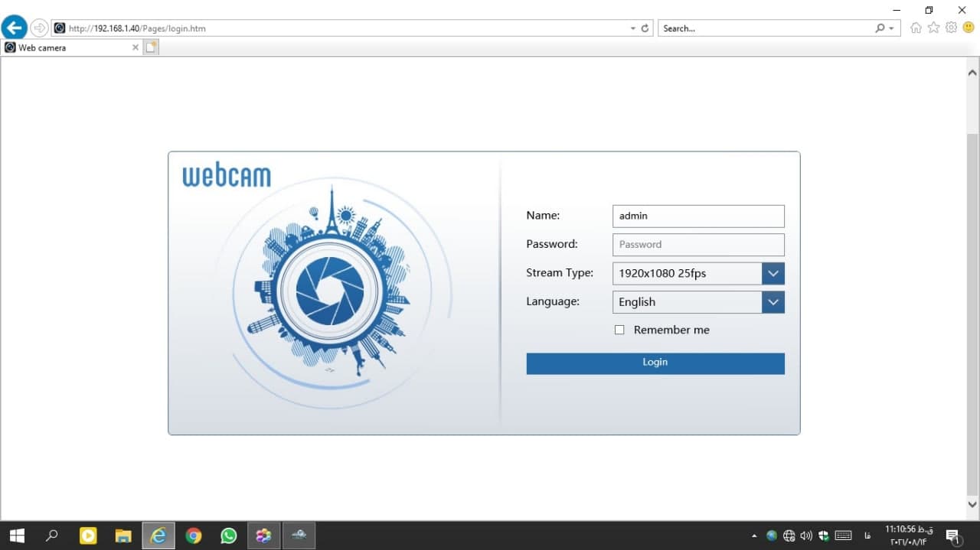980x550 pixels.
Task: Click the smiley feedback icon
Action: coord(968,28)
